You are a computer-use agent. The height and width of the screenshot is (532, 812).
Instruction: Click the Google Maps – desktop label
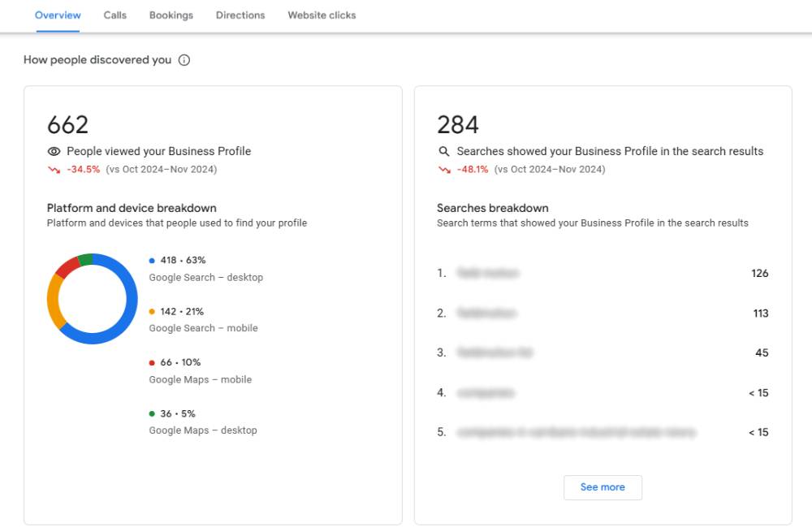pyautogui.click(x=203, y=430)
